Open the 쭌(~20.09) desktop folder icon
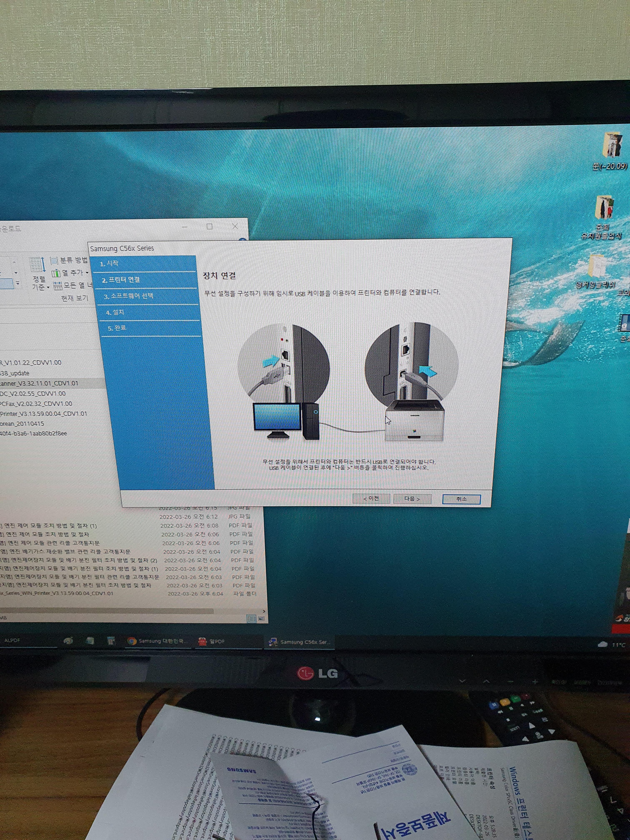This screenshot has width=630, height=840. [612, 146]
